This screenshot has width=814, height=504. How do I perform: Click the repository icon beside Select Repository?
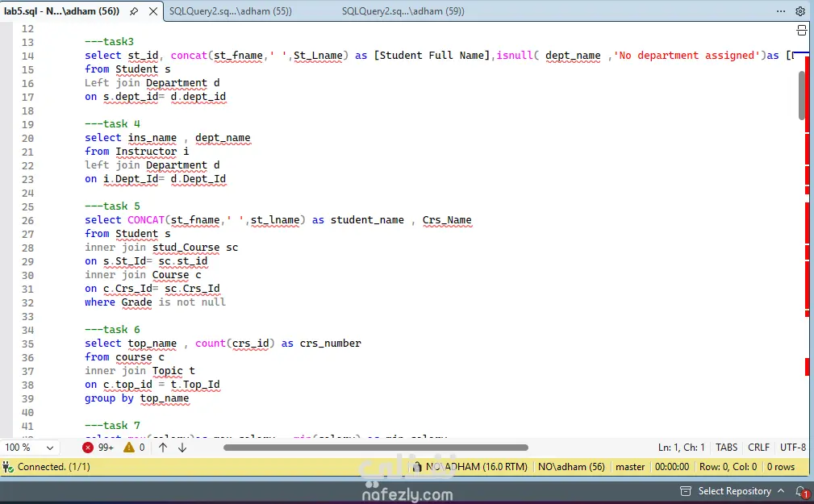(686, 491)
